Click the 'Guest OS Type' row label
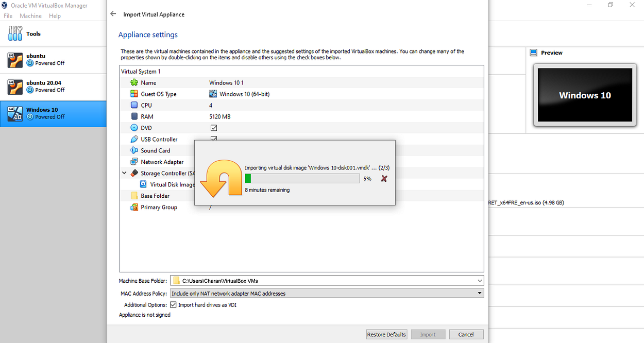The image size is (644, 343). coord(159,94)
